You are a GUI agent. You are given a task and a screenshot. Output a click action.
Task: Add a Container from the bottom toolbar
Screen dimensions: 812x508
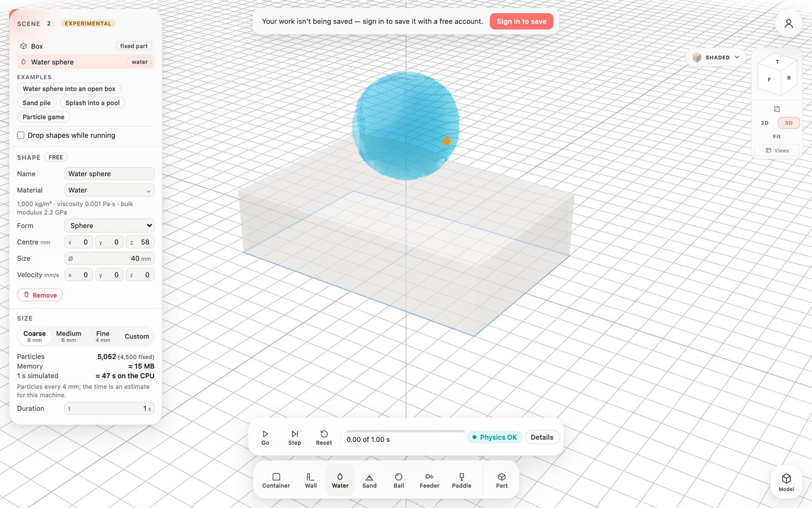tap(276, 481)
